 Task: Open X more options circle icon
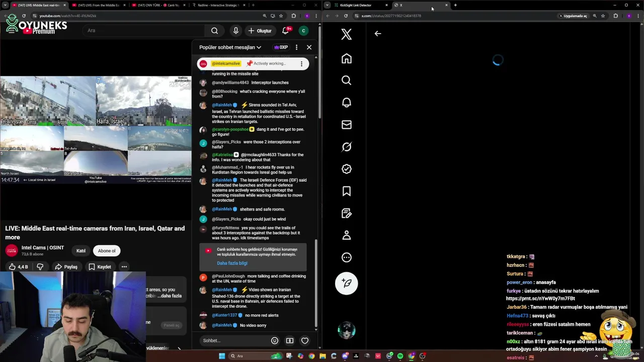346,257
